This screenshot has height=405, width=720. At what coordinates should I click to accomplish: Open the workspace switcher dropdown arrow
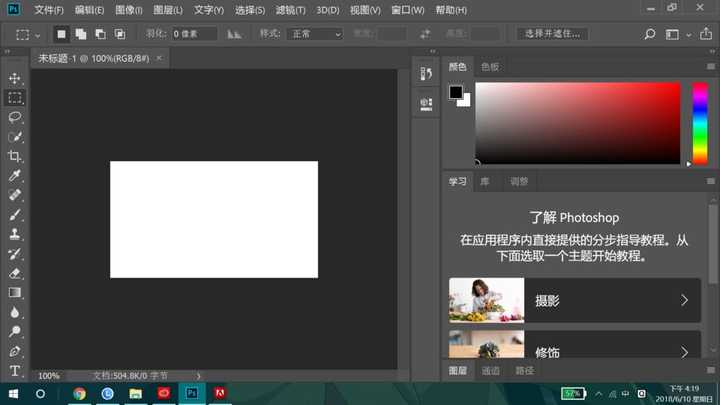(x=689, y=35)
